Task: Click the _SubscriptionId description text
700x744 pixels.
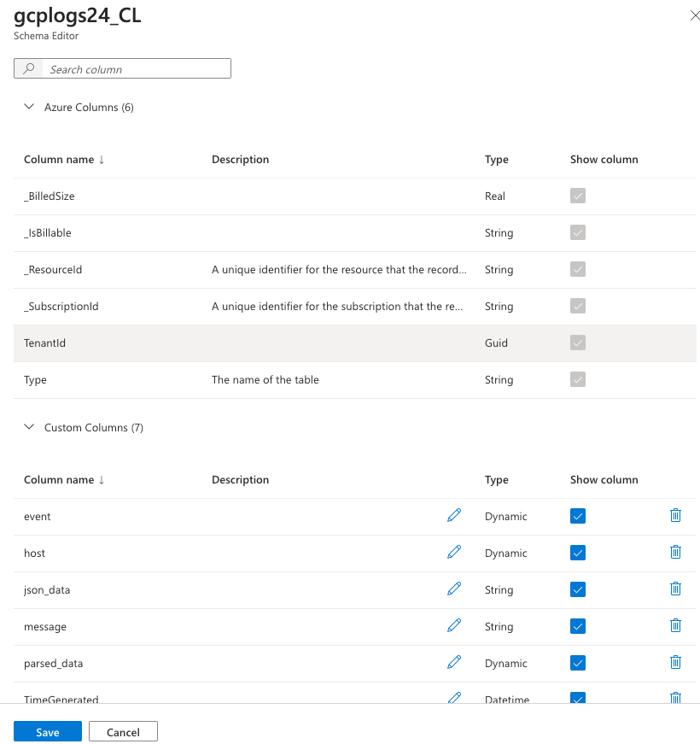Action: (x=337, y=307)
